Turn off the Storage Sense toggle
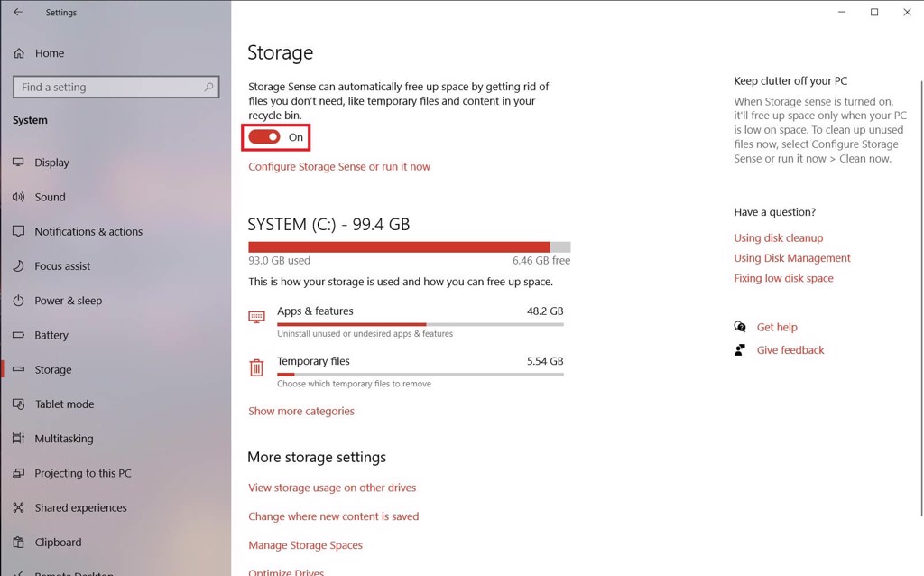924x576 pixels. (264, 137)
